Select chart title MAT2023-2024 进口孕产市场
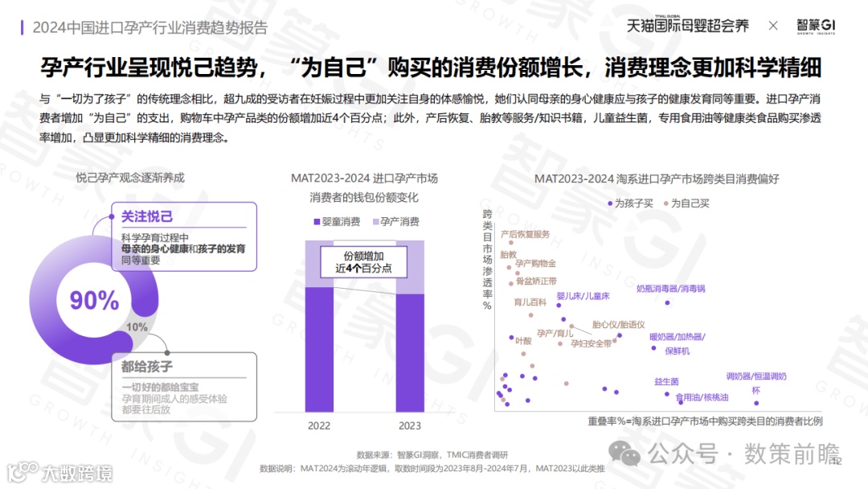This screenshot has height=489, width=868. point(364,179)
